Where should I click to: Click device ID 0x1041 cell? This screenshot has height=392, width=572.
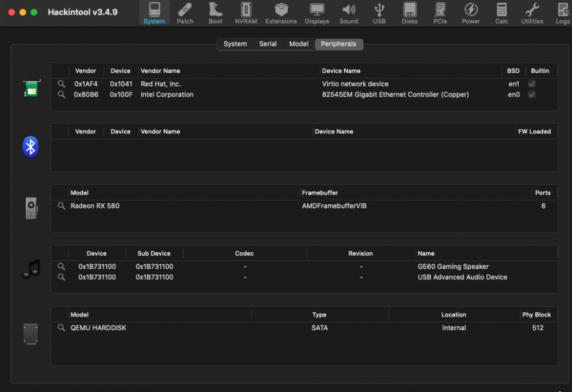(x=121, y=84)
